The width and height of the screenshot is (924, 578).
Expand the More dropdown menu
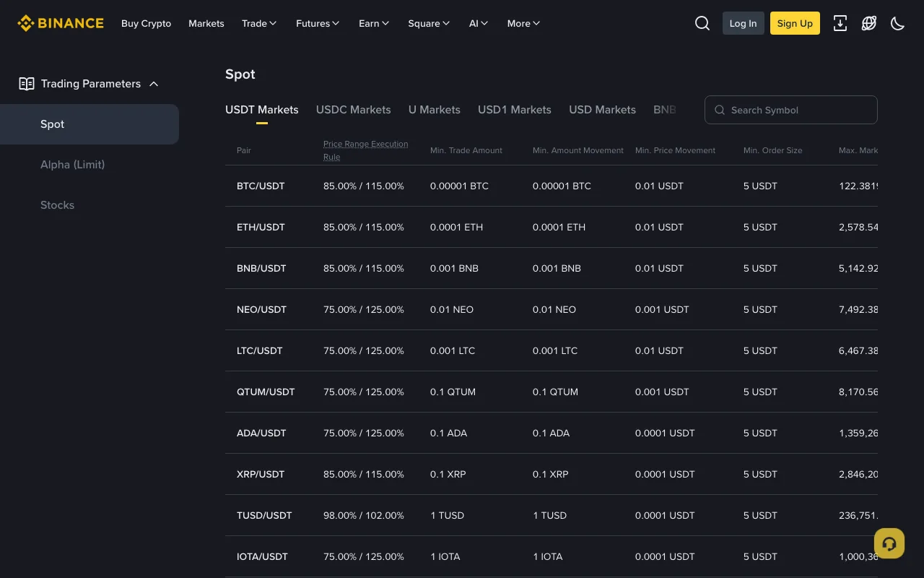point(523,23)
